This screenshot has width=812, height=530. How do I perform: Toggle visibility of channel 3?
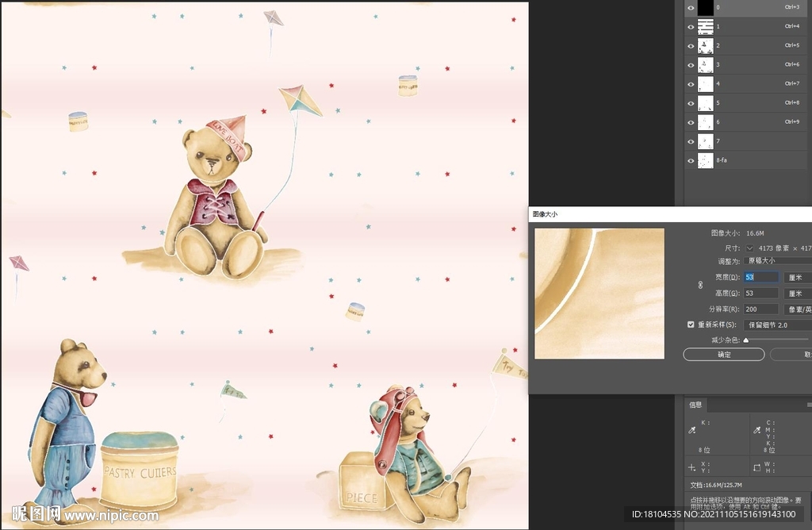tap(691, 64)
